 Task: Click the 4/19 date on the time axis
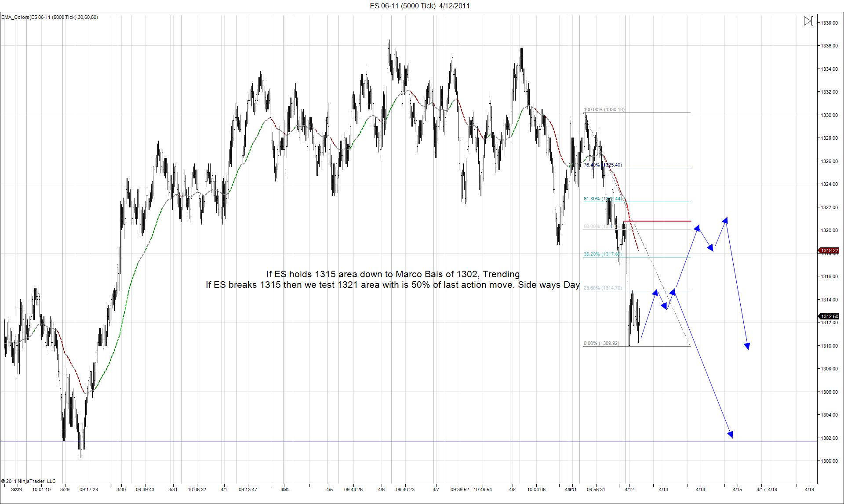click(809, 489)
